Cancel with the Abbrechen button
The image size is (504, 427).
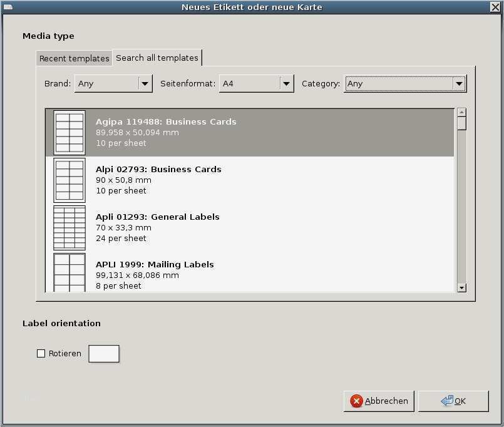[379, 401]
